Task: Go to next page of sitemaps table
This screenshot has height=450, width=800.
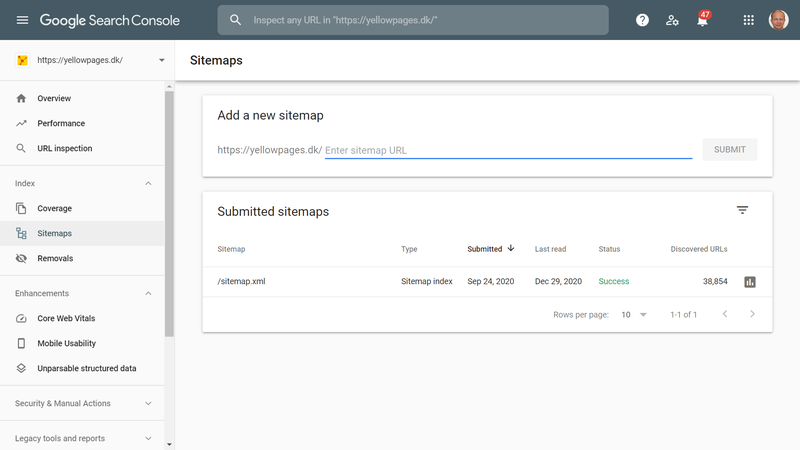Action: (753, 314)
